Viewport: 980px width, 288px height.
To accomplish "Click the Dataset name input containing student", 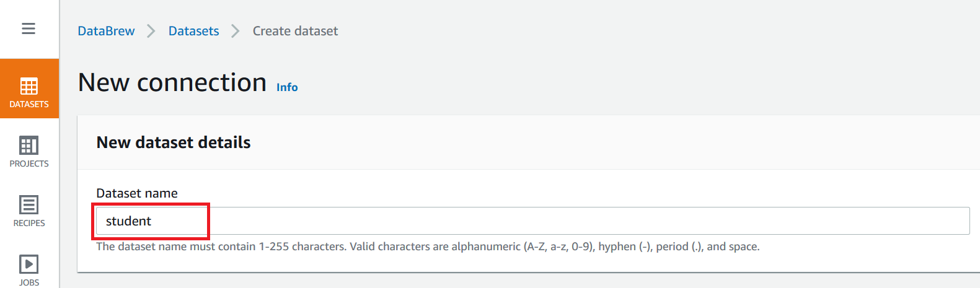I will pos(532,221).
